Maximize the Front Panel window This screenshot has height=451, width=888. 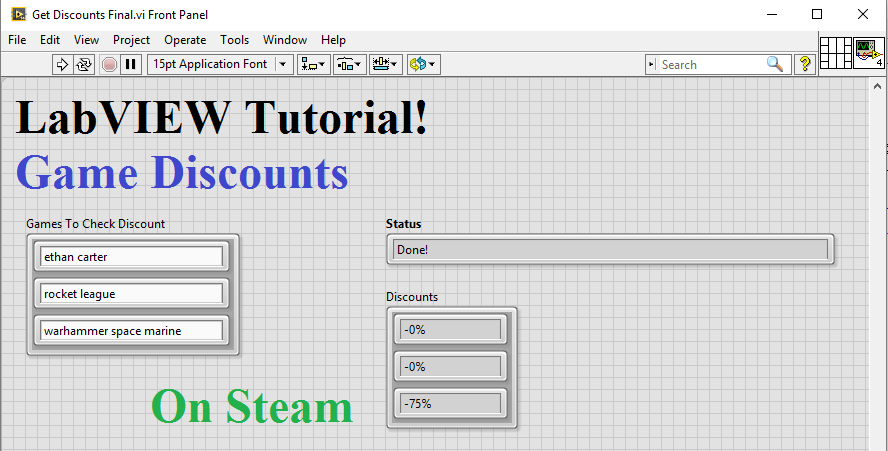(817, 14)
